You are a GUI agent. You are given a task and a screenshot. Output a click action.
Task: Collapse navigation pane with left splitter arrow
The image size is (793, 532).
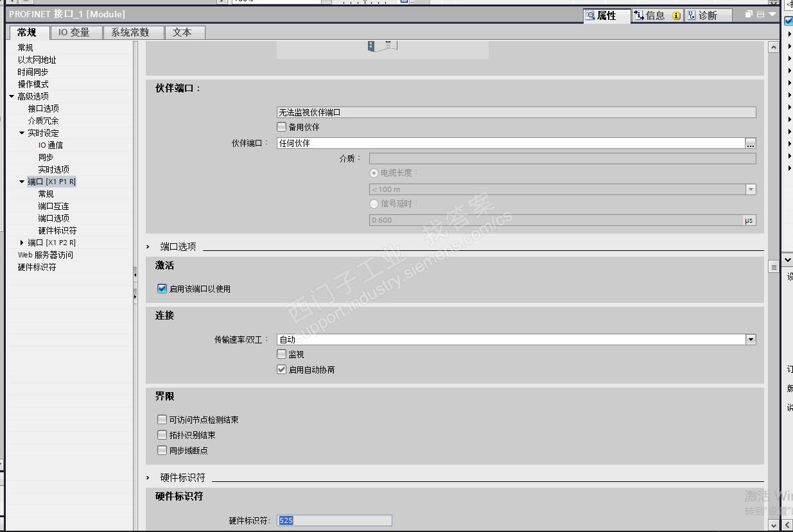[135, 275]
